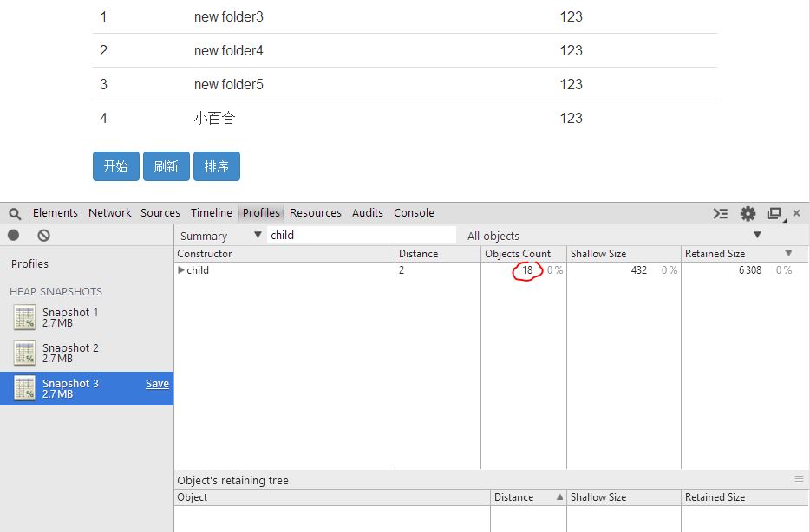The width and height of the screenshot is (810, 532).
Task: Close the DevTools panel
Action: tap(797, 213)
